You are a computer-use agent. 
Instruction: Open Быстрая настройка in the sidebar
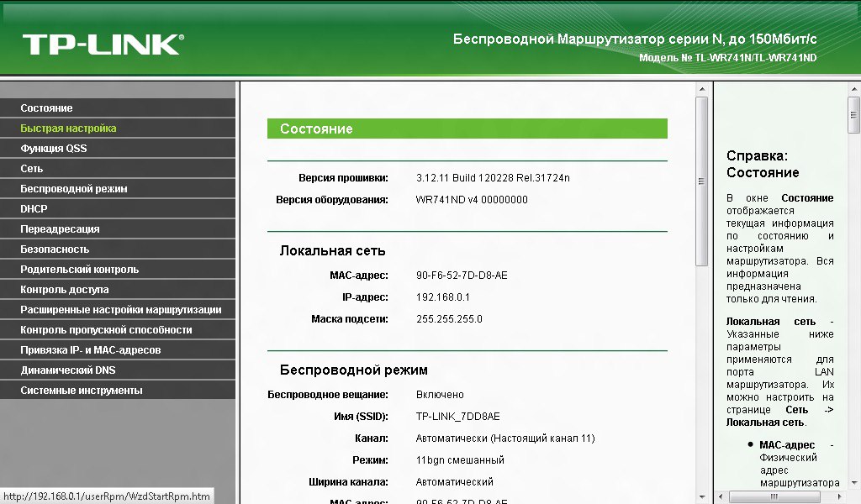click(x=118, y=129)
